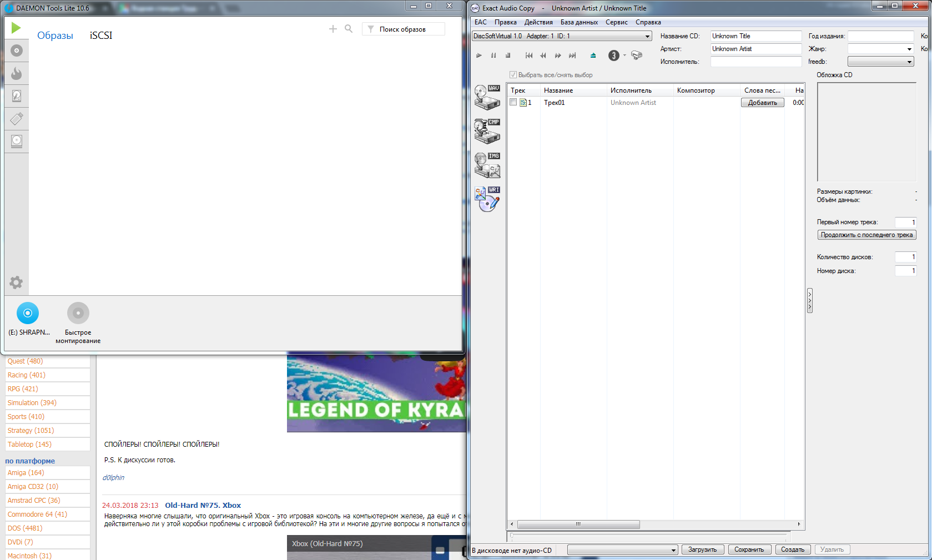Image resolution: width=932 pixels, height=560 pixels.
Task: Click the Быстрое монтирование icon
Action: tap(78, 312)
